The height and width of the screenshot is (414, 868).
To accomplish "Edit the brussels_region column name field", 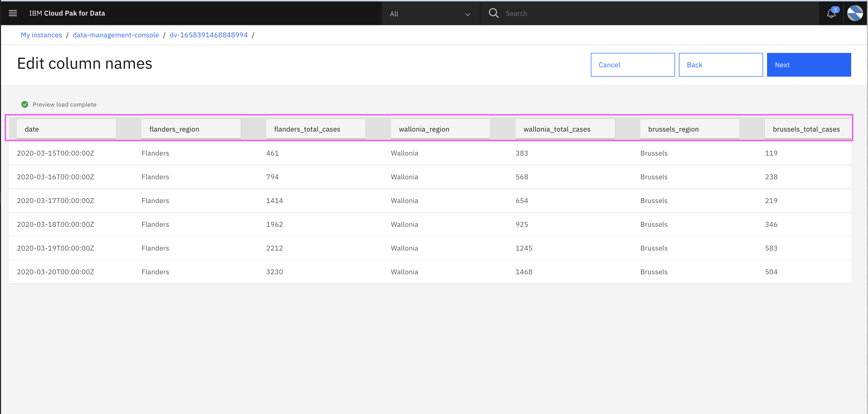I will coord(690,129).
